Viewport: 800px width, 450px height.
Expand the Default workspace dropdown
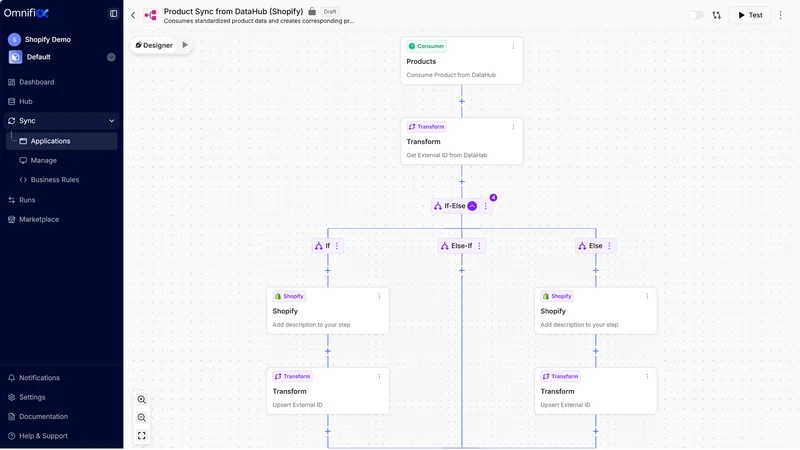111,57
